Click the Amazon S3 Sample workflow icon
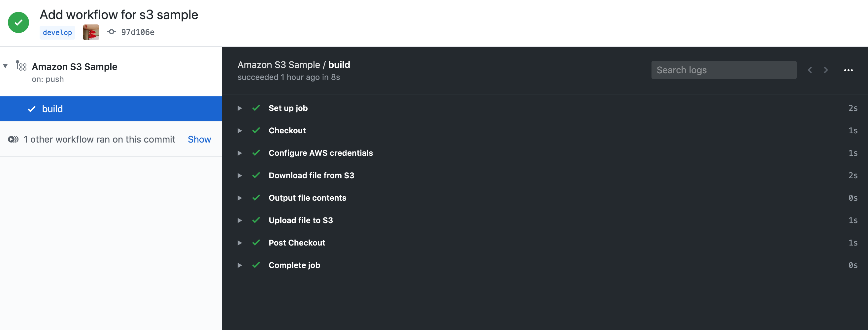This screenshot has height=330, width=868. click(x=21, y=66)
